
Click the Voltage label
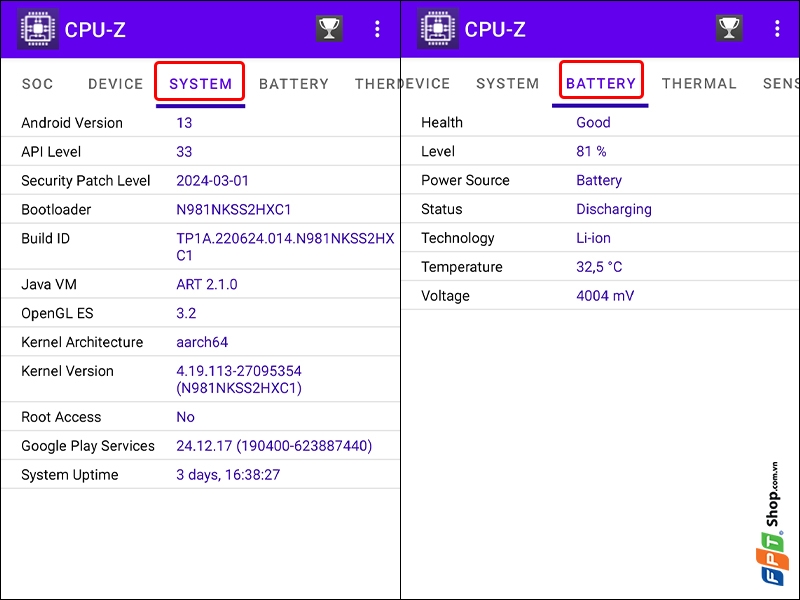pos(445,296)
